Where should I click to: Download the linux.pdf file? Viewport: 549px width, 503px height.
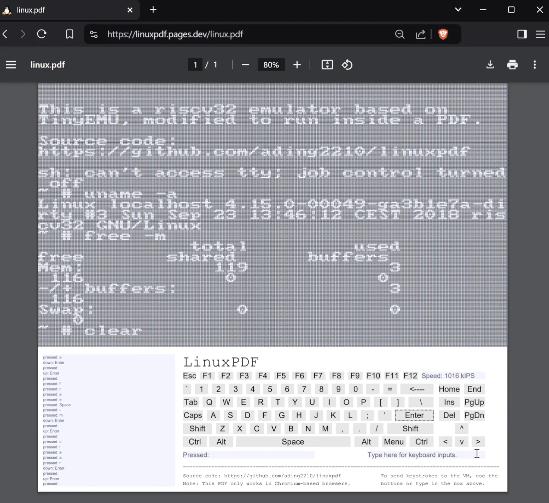point(490,64)
